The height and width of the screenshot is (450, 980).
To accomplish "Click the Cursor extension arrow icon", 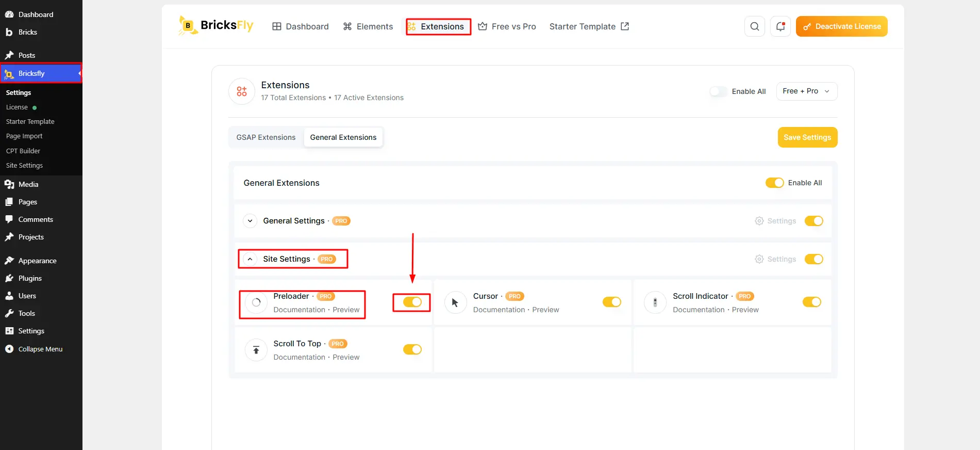I will pos(455,302).
